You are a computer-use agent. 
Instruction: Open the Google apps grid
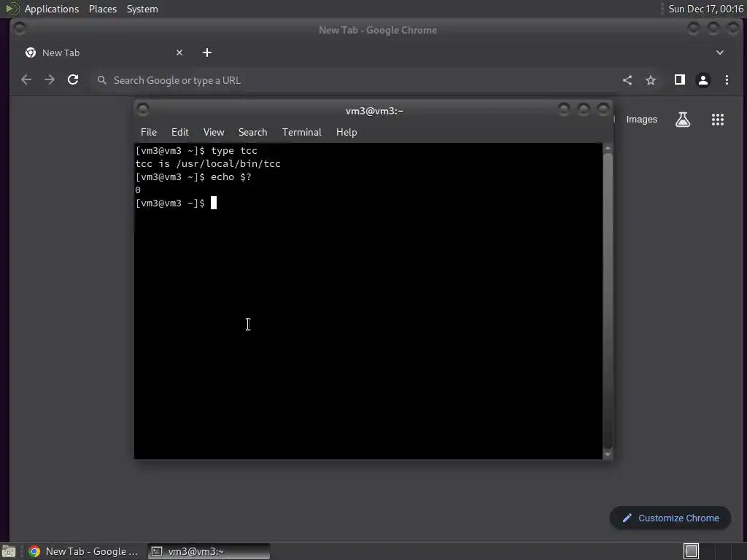[x=718, y=120]
